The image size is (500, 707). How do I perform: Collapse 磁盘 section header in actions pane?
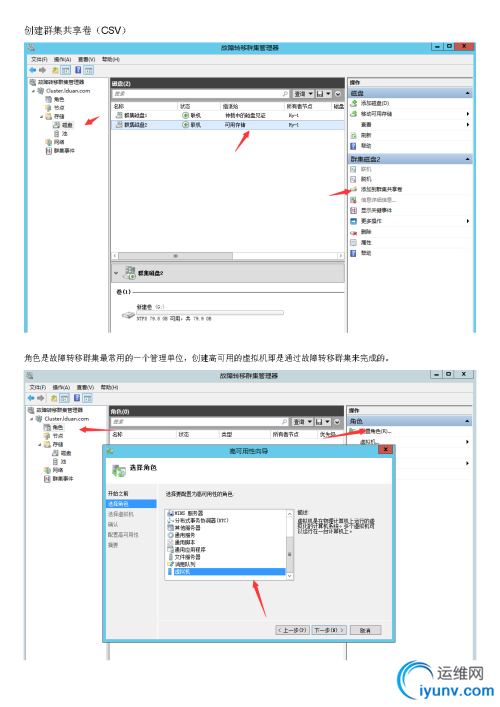467,93
